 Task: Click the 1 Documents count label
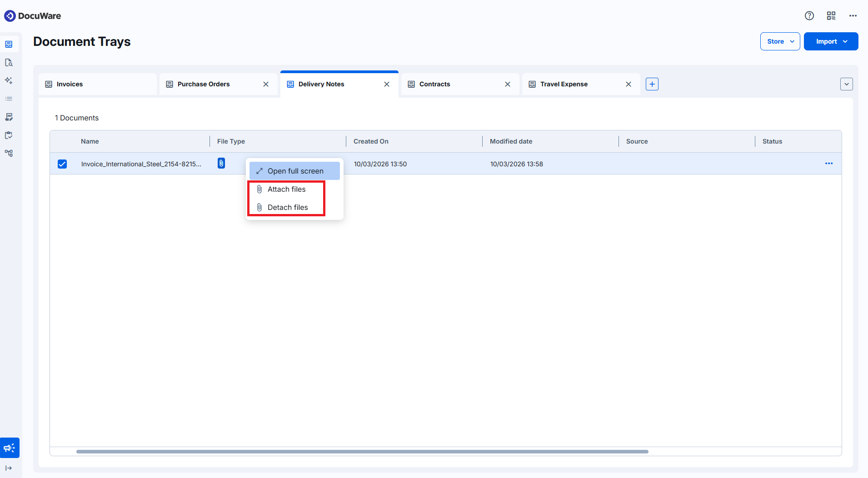pos(77,118)
